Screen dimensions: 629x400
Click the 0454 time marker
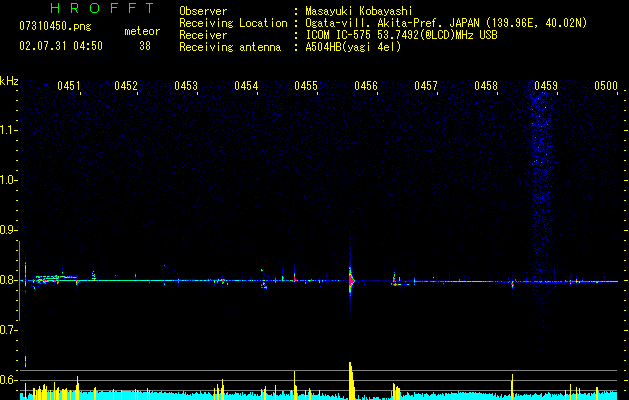pyautogui.click(x=246, y=86)
